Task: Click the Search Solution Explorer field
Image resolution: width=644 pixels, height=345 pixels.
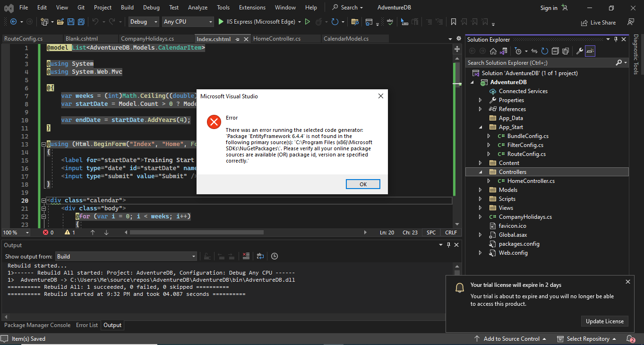Action: coord(540,62)
